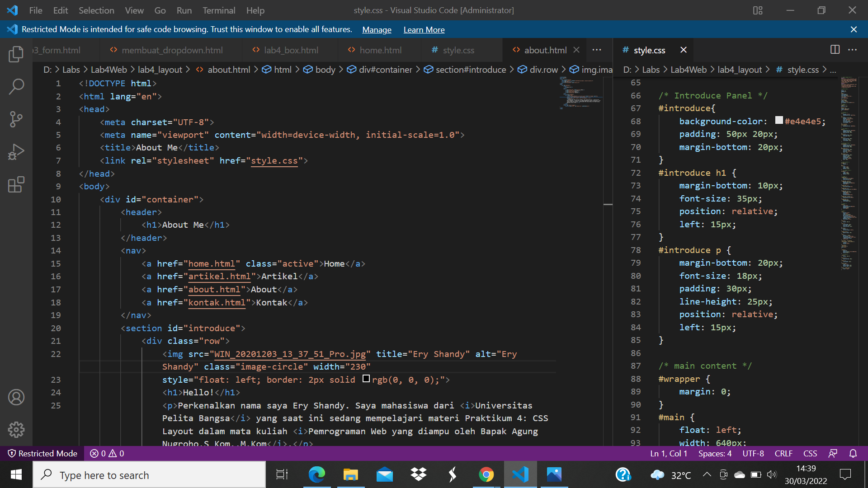Open the Search panel

coord(16,86)
